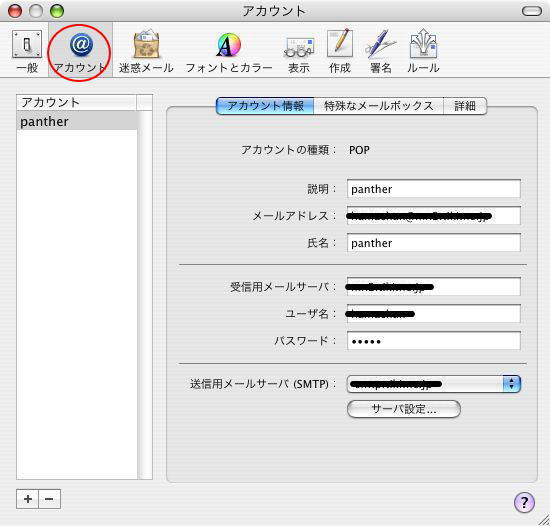
Task: Select the panther account in list
Action: (x=77, y=121)
